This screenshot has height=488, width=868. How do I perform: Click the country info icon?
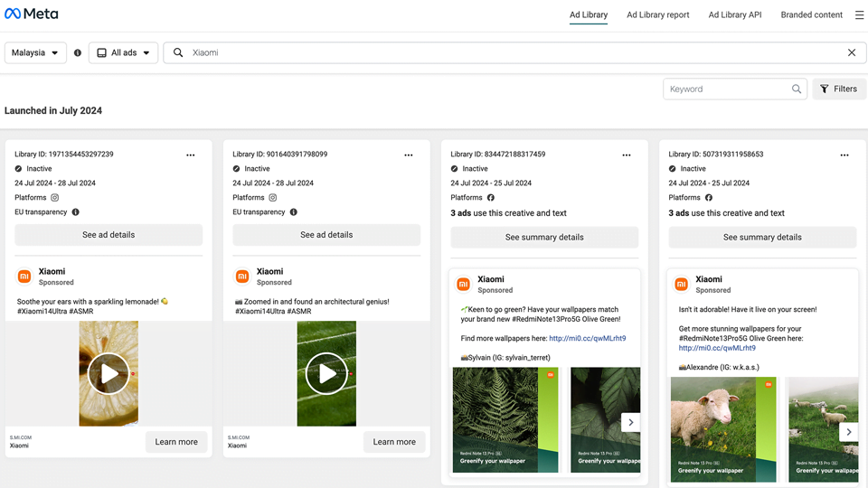pos(78,52)
